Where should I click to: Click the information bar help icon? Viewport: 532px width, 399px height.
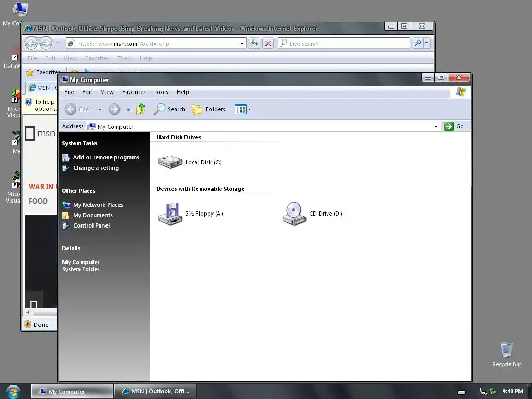[x=29, y=102]
